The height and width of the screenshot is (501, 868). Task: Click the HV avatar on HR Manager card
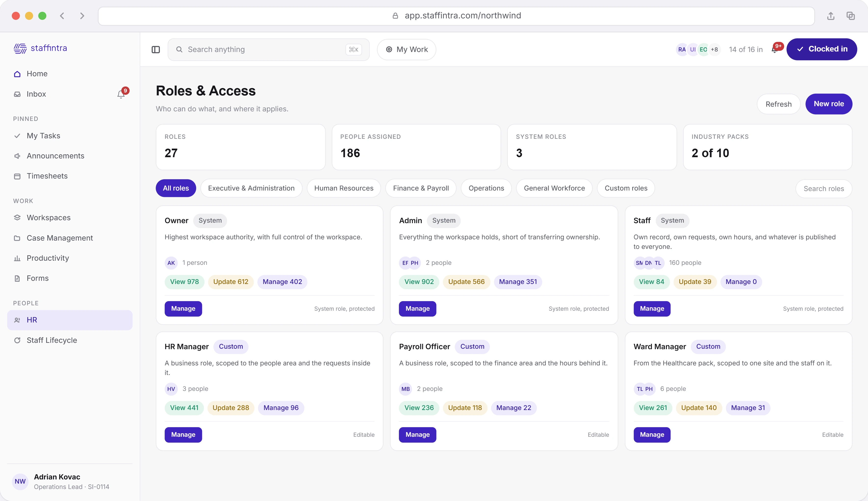click(x=171, y=389)
